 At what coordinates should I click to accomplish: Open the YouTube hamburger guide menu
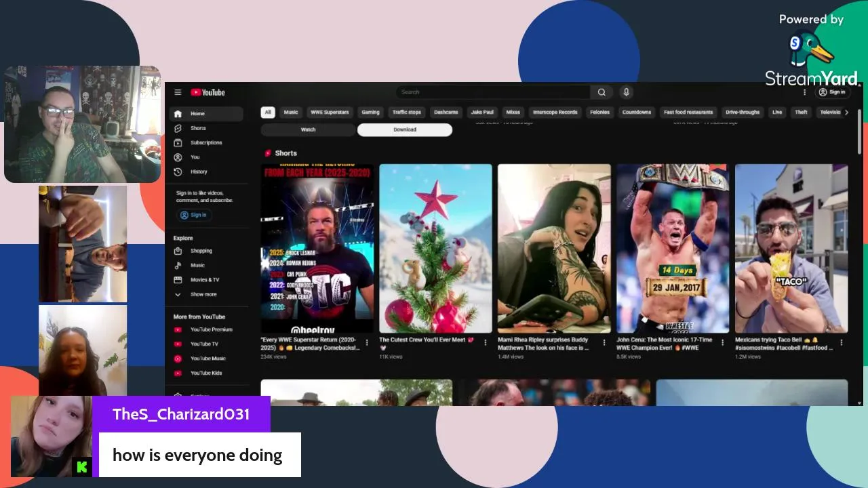(178, 92)
